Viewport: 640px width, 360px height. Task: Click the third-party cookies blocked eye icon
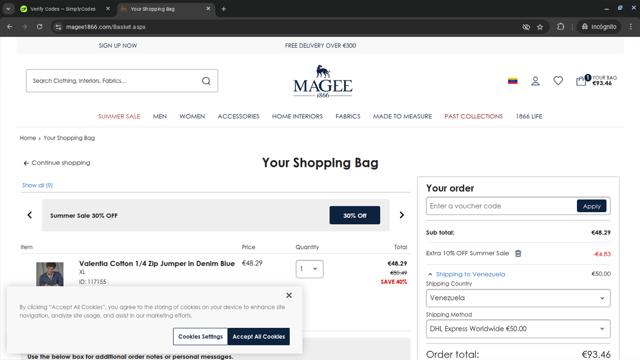coord(526,27)
